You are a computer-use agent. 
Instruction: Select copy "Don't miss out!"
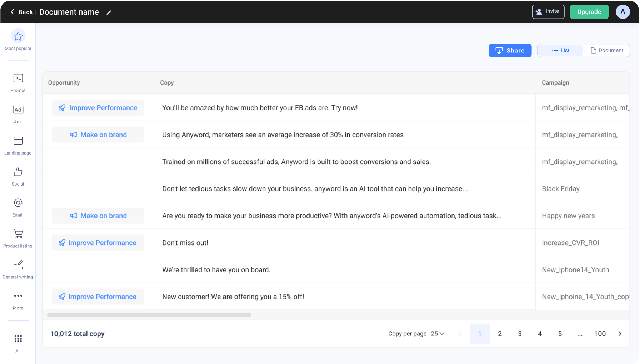coord(185,243)
